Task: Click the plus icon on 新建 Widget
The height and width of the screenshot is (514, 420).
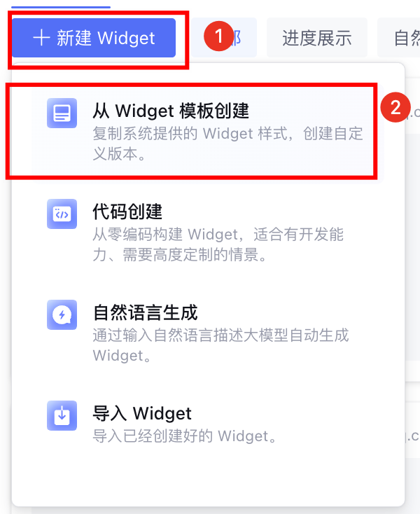Action: coord(41,37)
